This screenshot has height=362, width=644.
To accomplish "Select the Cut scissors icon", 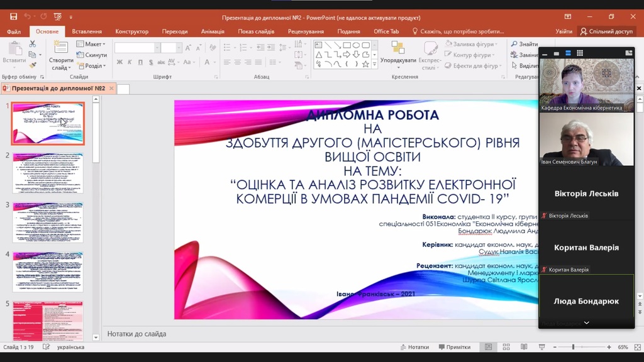I will 33,44.
